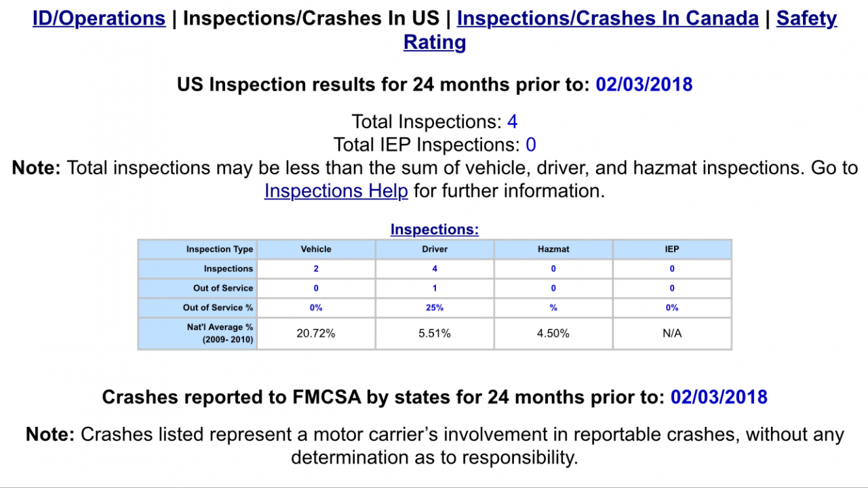Screen dimensions: 868x488
Task: Click the IEP national average N/A cell
Action: click(x=672, y=333)
